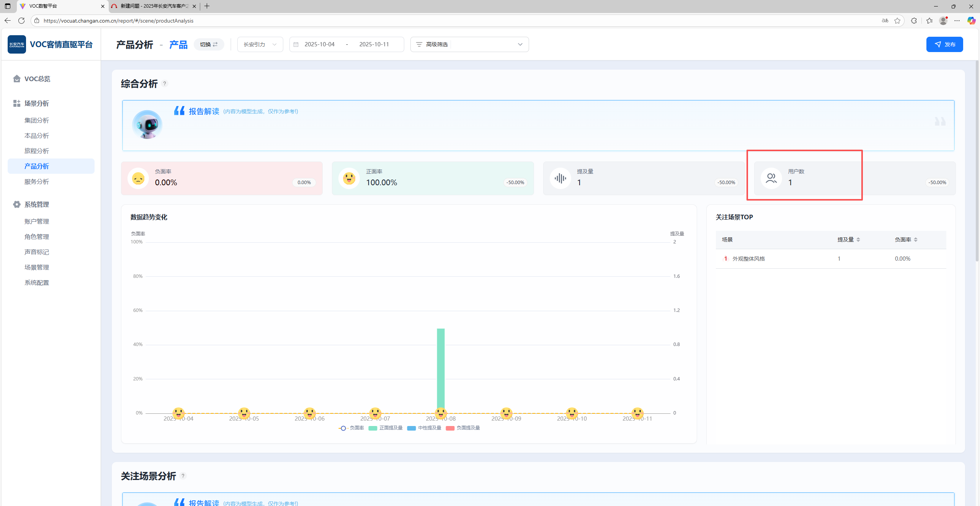Click the robot avatar in 报告解读
Viewport: 980px width, 506px height.
pyautogui.click(x=147, y=125)
